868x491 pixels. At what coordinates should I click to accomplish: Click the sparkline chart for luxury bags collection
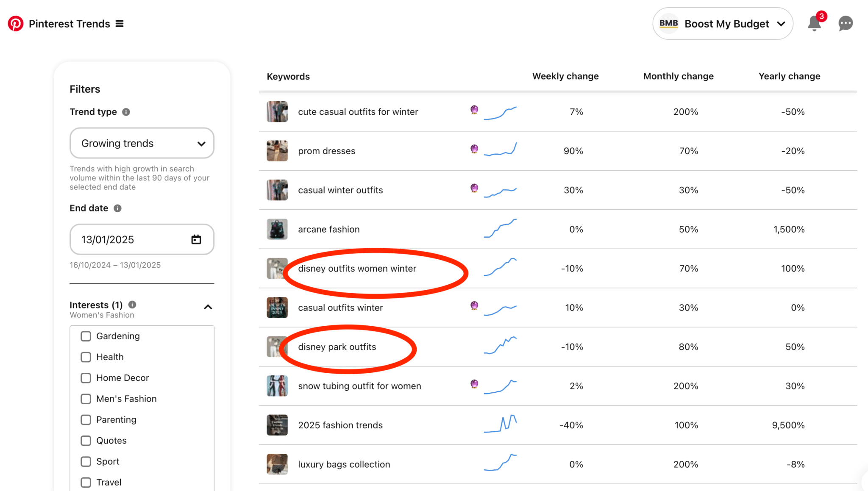pos(500,463)
